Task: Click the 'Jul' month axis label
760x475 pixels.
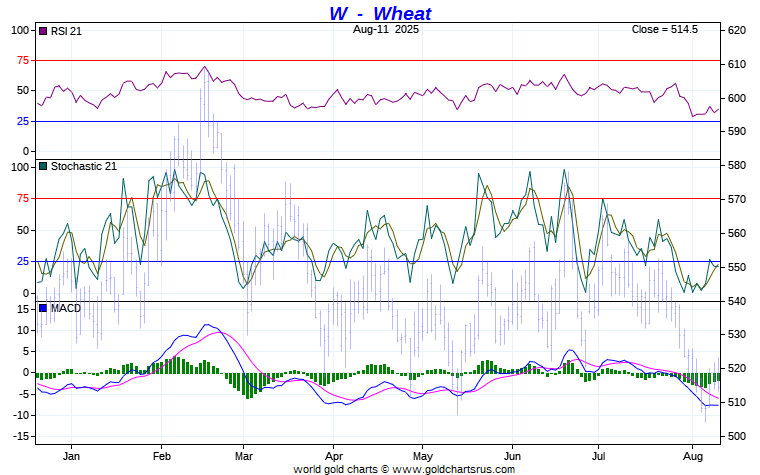Action: (599, 456)
